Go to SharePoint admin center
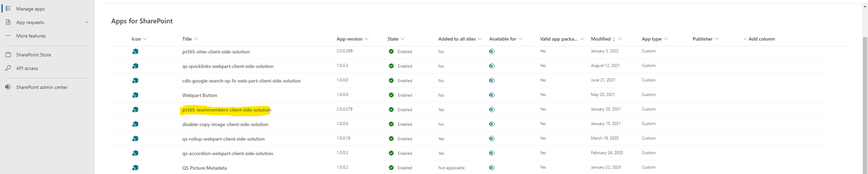The width and height of the screenshot is (868, 174). 42,87
